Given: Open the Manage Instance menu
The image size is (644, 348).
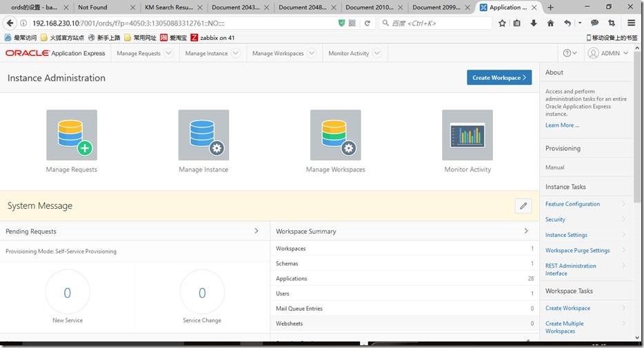Looking at the screenshot, I should click(x=206, y=53).
